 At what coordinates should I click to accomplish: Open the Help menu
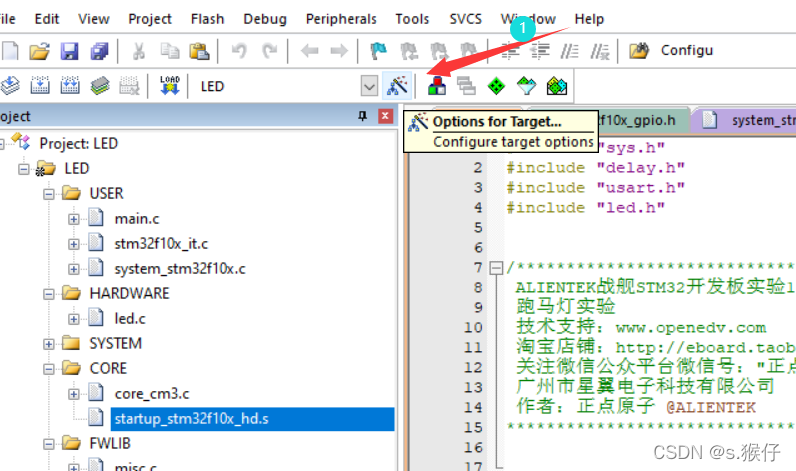pyautogui.click(x=589, y=19)
